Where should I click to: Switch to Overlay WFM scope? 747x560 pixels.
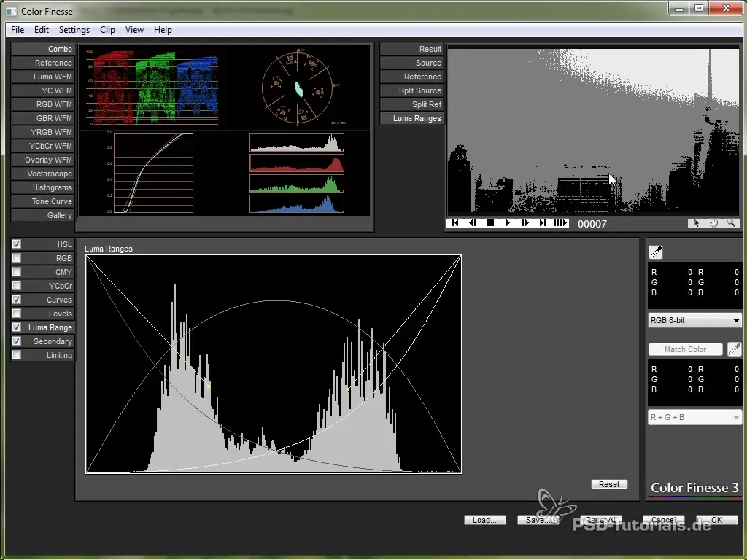pos(42,160)
